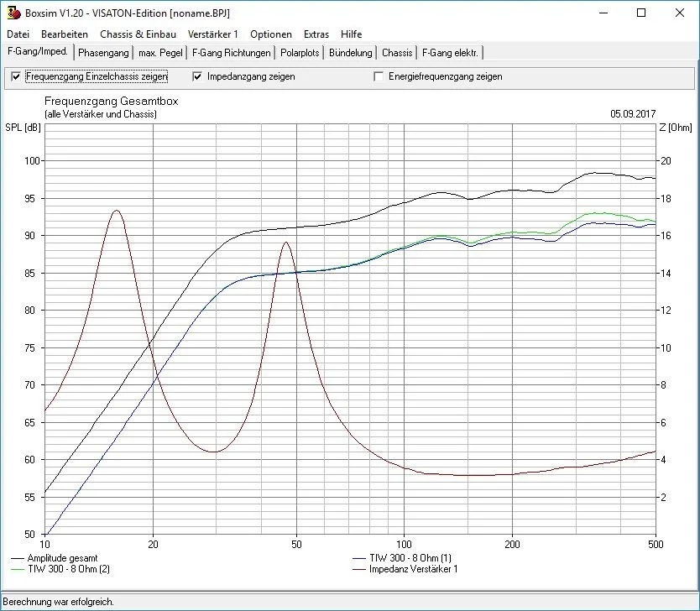Switch to the max. Pegel tab
The image size is (700, 611).
(160, 53)
